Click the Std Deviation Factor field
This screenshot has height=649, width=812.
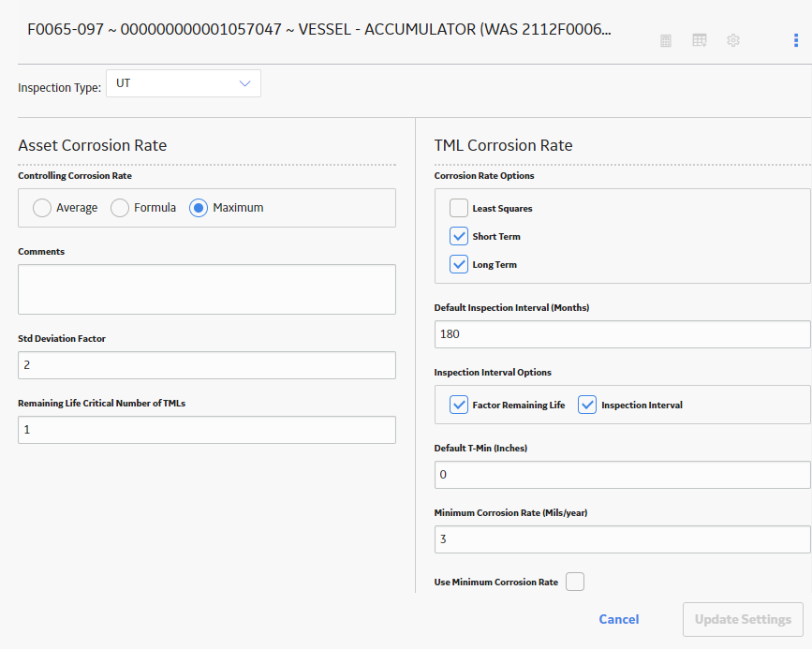click(207, 365)
